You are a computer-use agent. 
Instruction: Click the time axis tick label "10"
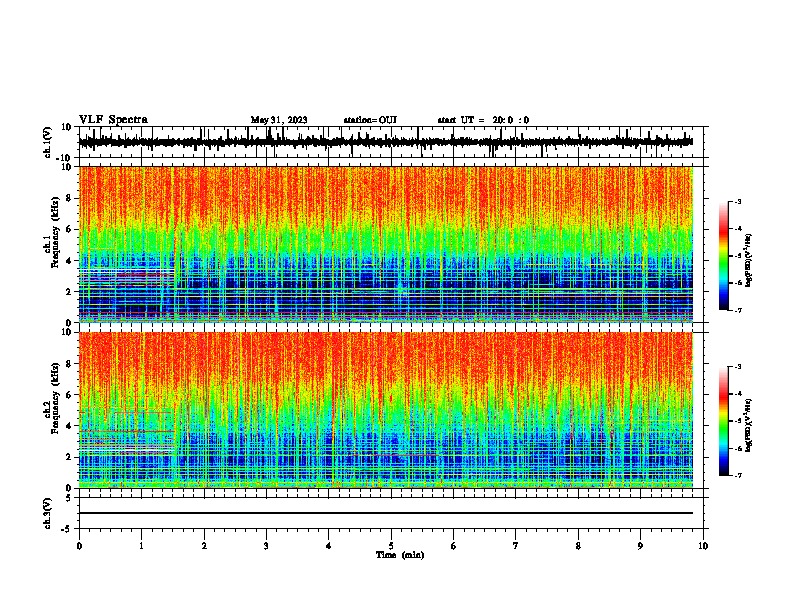(703, 546)
